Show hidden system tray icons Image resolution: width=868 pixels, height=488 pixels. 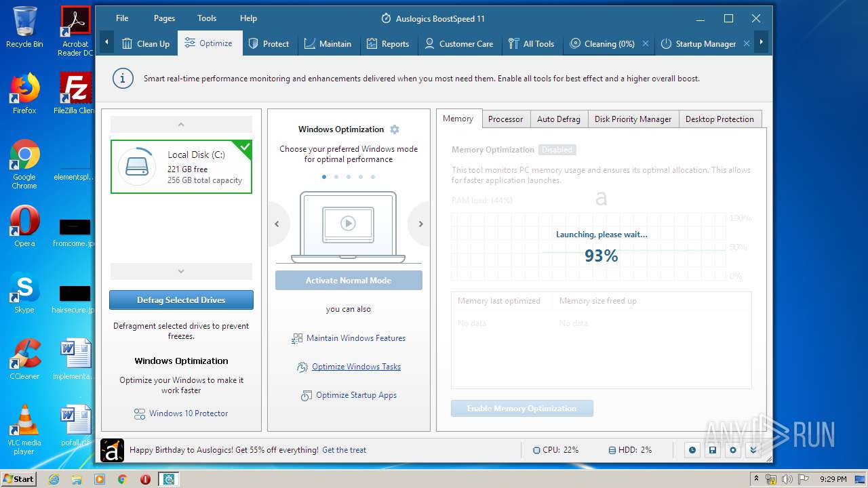(x=756, y=479)
